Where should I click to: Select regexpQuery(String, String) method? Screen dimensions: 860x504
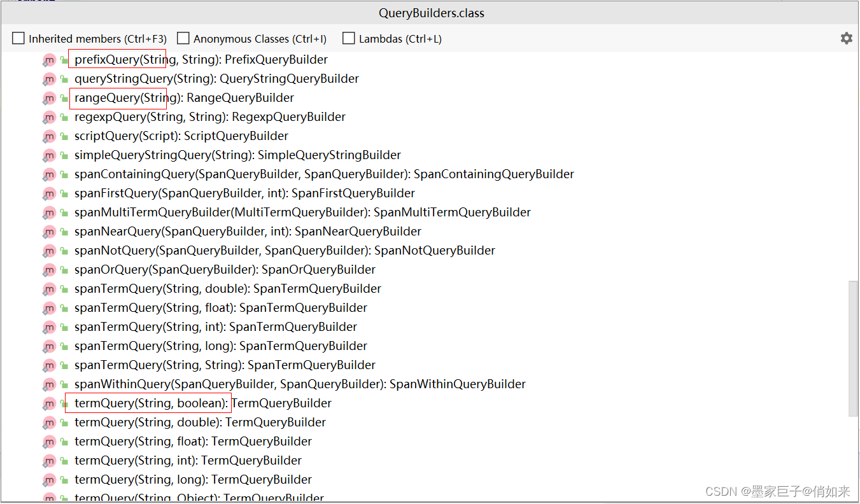(210, 117)
